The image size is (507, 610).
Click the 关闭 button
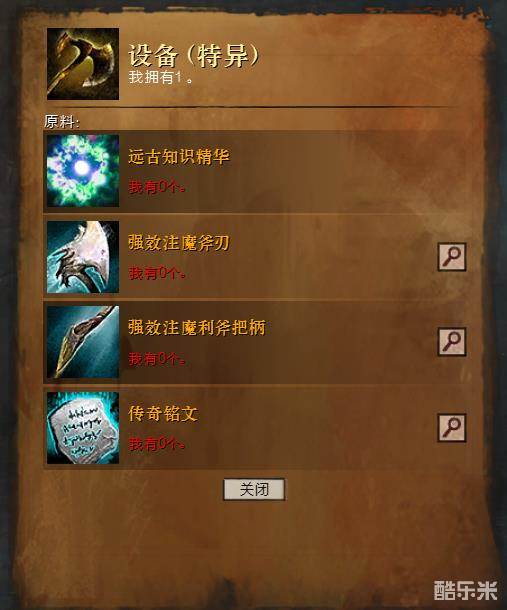(x=254, y=489)
